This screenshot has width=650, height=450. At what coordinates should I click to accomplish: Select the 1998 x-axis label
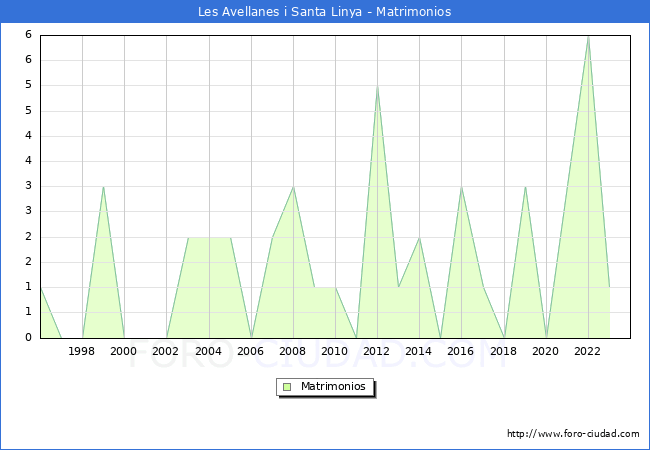pyautogui.click(x=82, y=351)
